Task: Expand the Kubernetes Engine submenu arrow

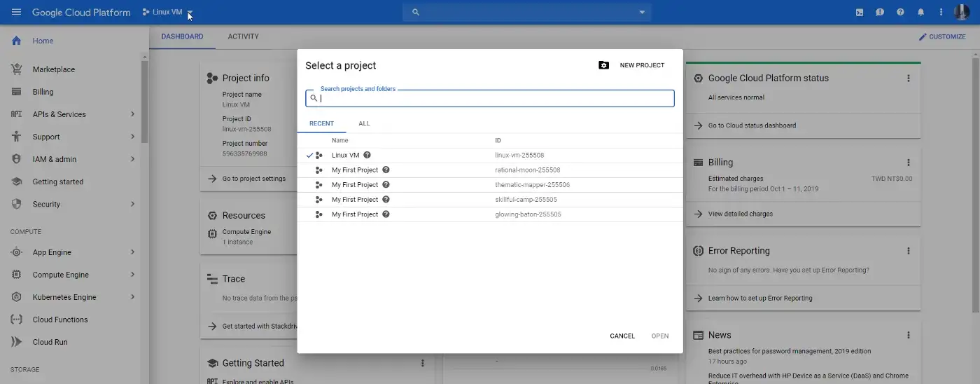Action: click(x=132, y=297)
